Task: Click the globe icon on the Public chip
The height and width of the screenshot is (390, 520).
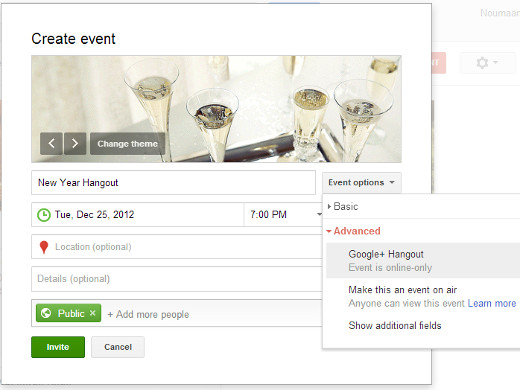Action: [x=46, y=313]
